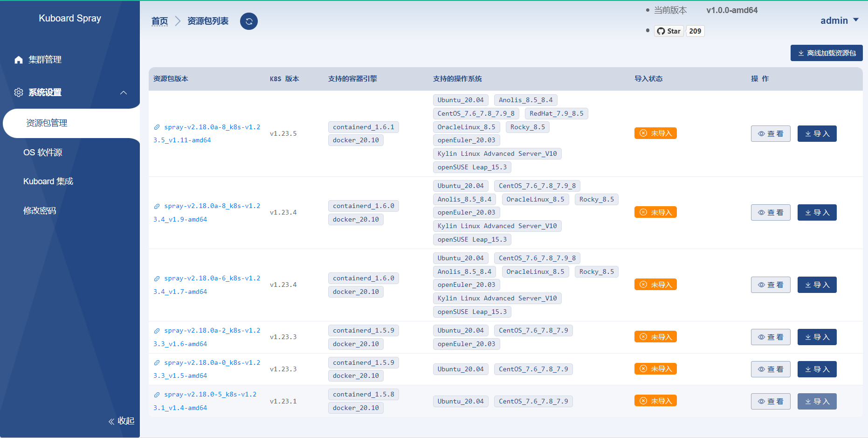Open the admin user dropdown
The width and height of the screenshot is (868, 438).
(x=840, y=21)
